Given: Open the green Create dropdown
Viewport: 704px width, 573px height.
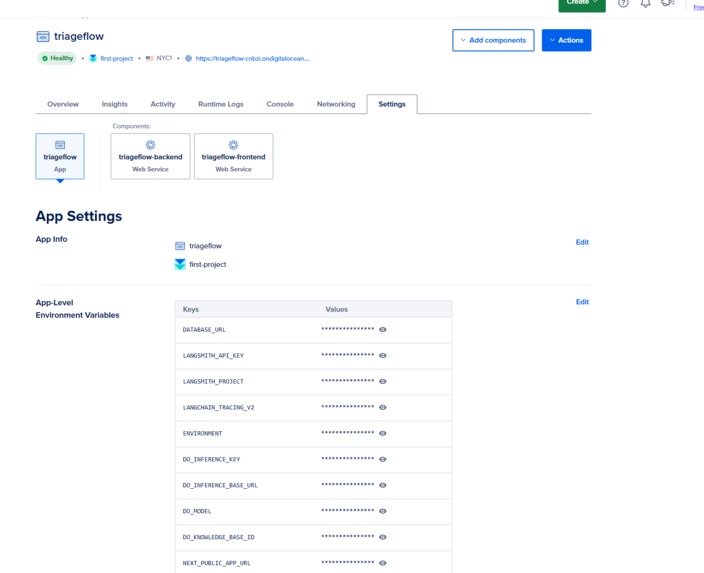Looking at the screenshot, I should [582, 4].
